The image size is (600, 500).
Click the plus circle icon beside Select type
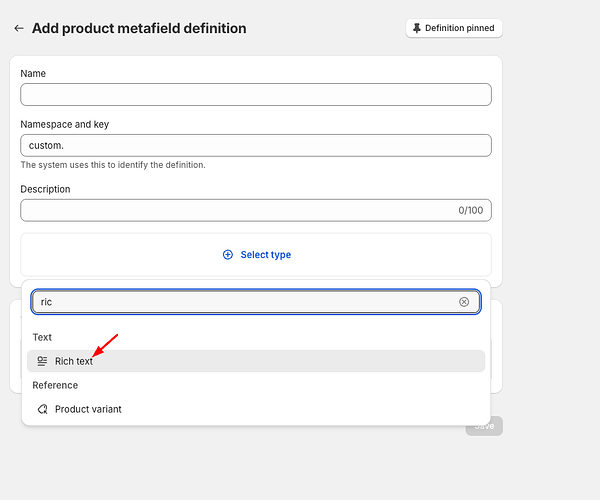228,255
